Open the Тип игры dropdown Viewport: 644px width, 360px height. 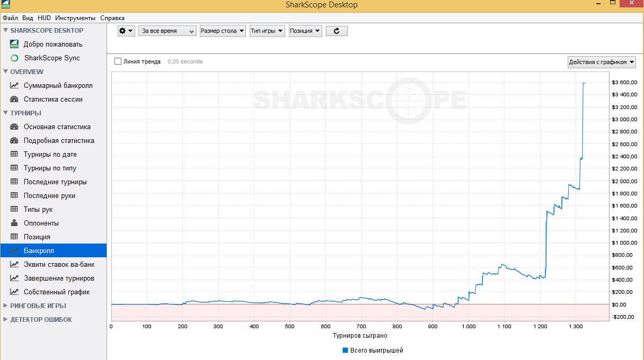tap(267, 31)
